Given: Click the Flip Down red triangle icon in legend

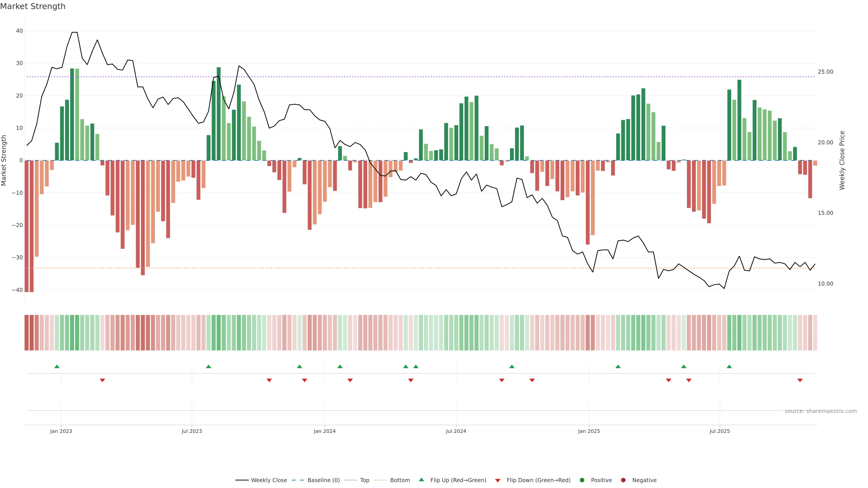Looking at the screenshot, I should pos(498,481).
